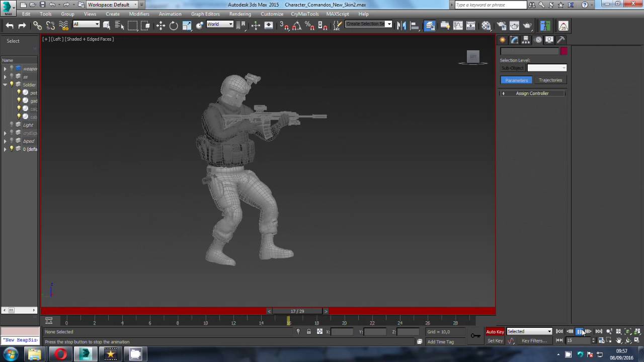Open the Hierarchy command panel tab
The height and width of the screenshot is (362, 644).
coord(526,40)
